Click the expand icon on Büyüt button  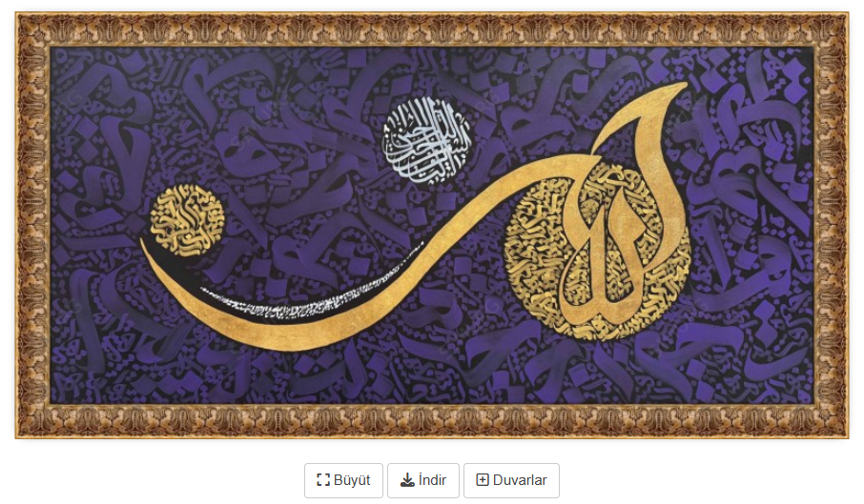point(323,480)
